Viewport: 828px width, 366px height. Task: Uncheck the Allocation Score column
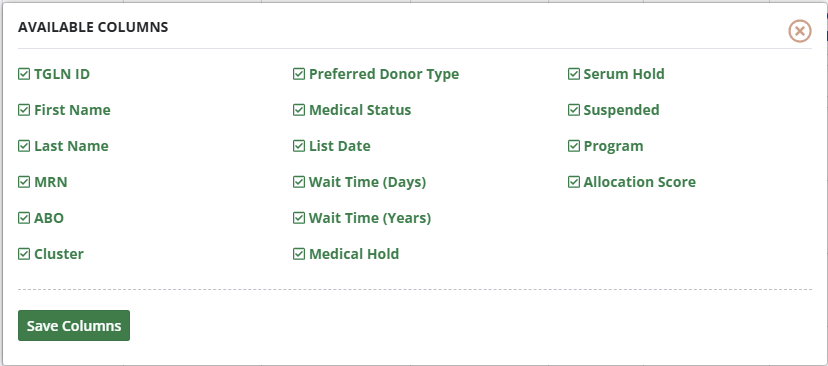pos(573,182)
